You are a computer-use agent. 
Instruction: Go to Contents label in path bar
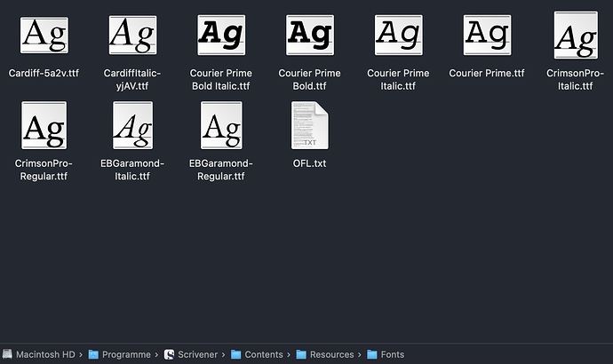[264, 354]
